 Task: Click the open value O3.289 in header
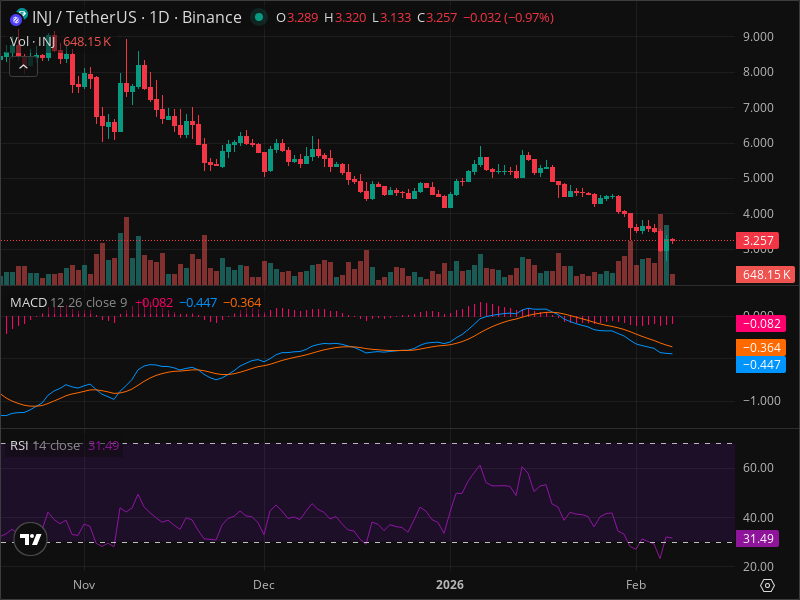pos(297,18)
